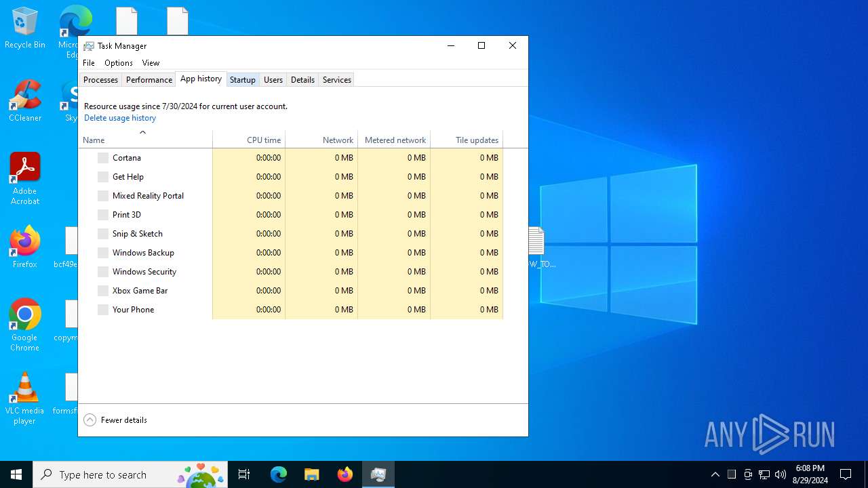Select the Your Phone row name

133,310
